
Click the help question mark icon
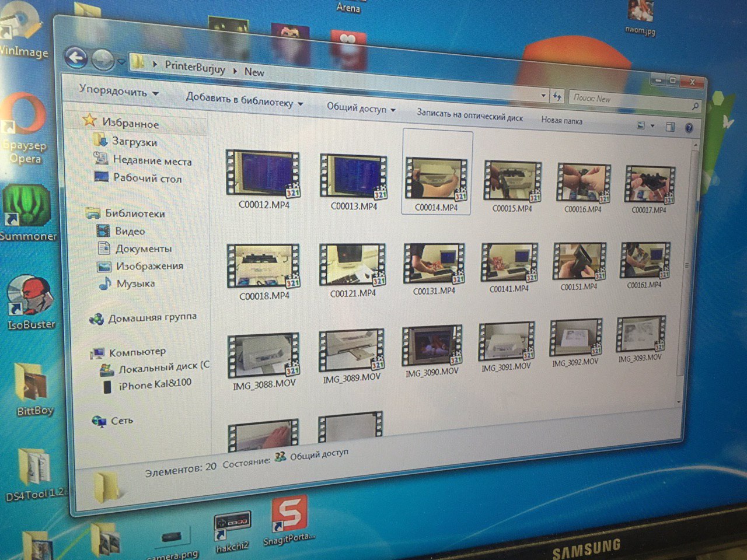(689, 128)
